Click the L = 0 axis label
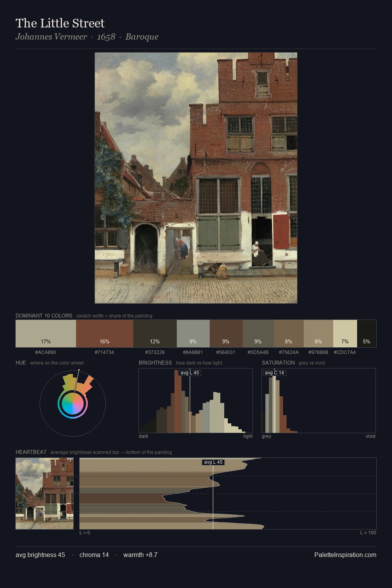 click(x=85, y=533)
